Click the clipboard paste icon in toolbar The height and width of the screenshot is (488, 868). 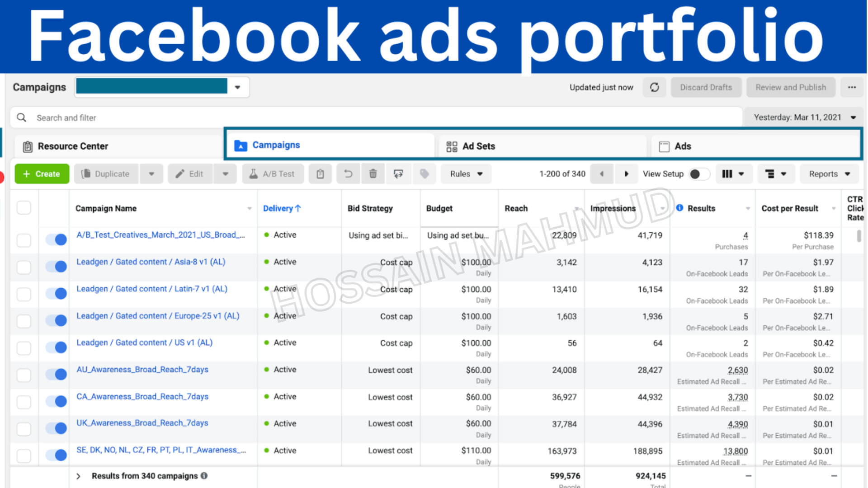pos(320,174)
